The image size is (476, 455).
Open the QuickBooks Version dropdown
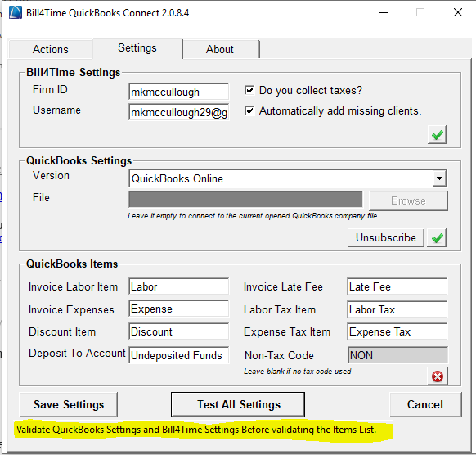click(x=439, y=178)
